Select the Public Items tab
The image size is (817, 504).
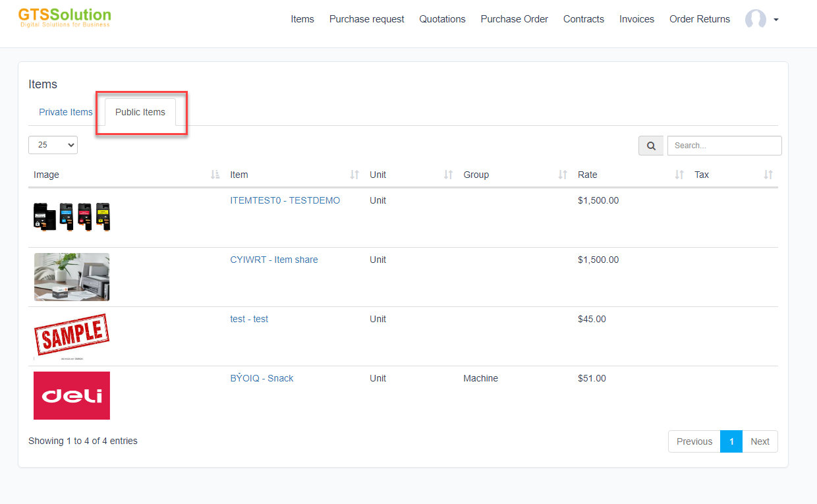pos(140,112)
